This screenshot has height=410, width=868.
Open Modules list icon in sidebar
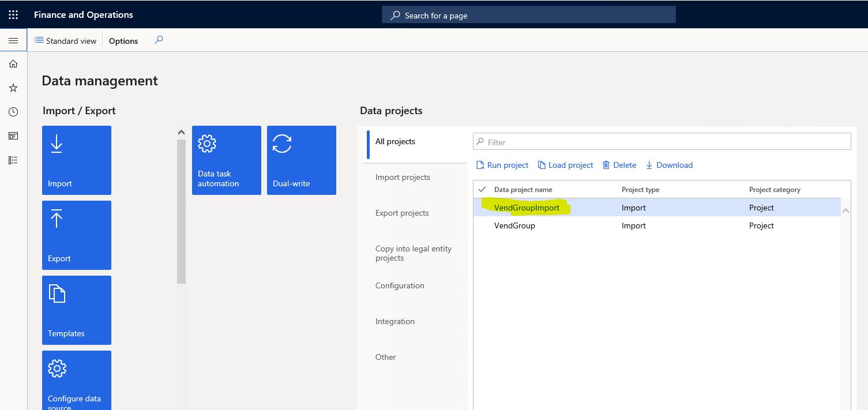[x=13, y=160]
